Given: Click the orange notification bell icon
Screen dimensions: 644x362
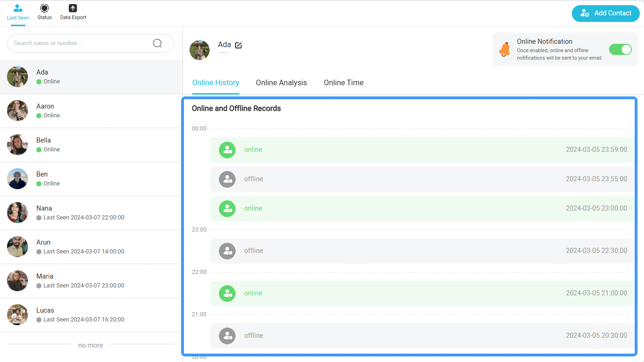Looking at the screenshot, I should click(505, 49).
